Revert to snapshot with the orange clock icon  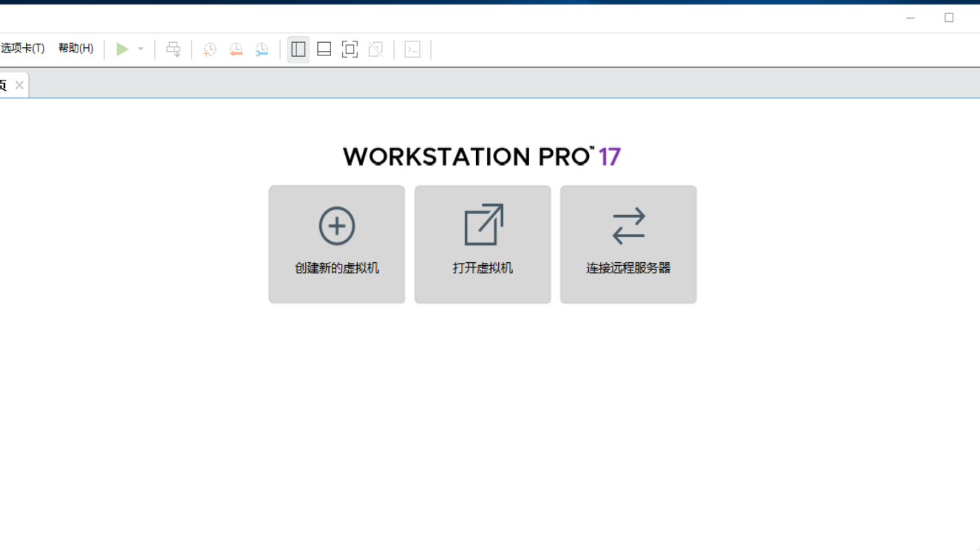[x=235, y=49]
